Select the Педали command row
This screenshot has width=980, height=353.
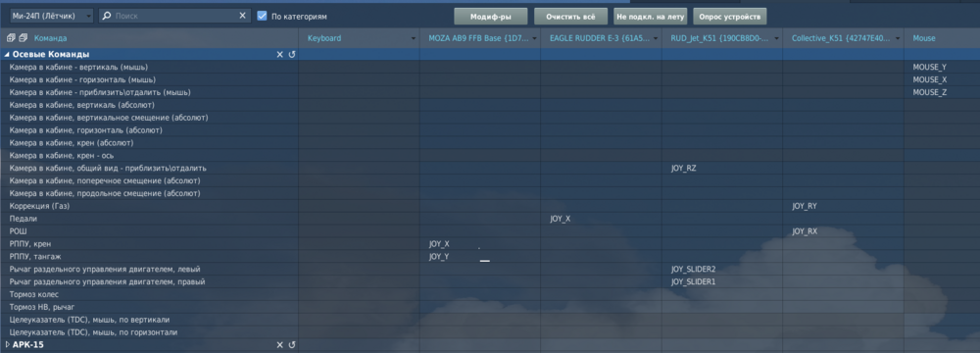pos(149,219)
